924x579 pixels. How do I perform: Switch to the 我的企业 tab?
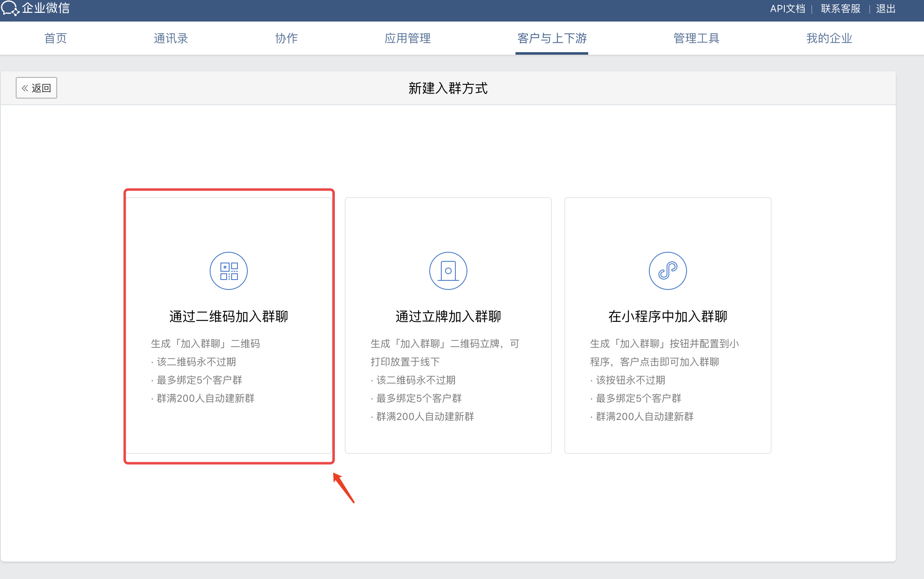click(x=829, y=39)
